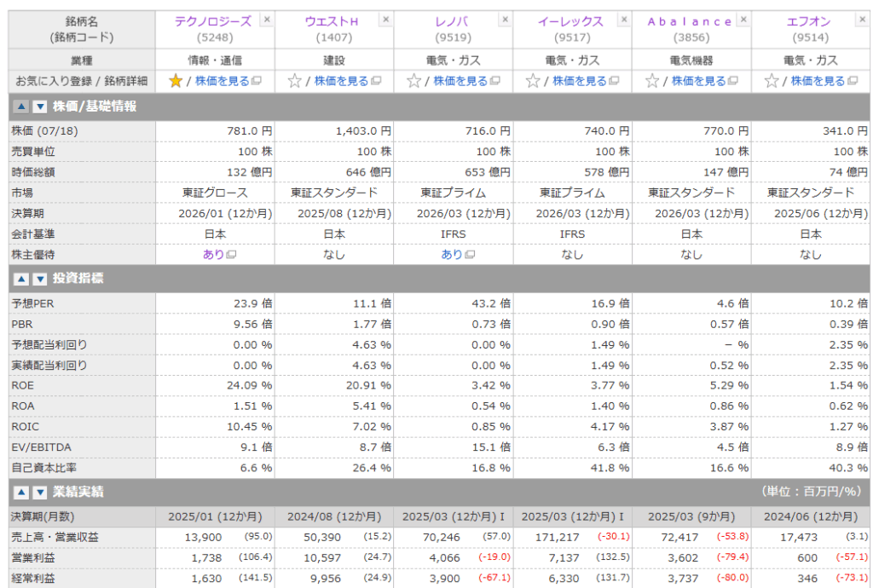The width and height of the screenshot is (873, 588).
Task: Favorite ウエストH with the star icon
Action: coord(294,81)
